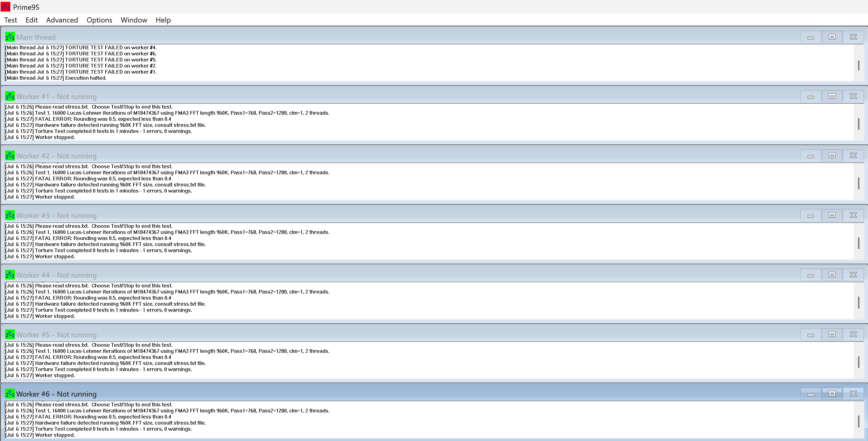Viewport: 868px width, 441px height.
Task: Maximize the Worker #5 window
Action: [x=832, y=335]
